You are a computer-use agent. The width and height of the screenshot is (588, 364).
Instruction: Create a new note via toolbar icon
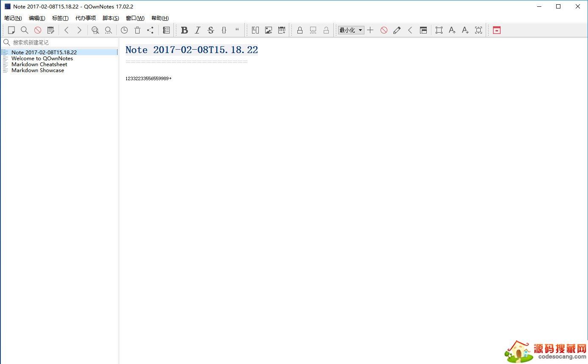click(11, 30)
